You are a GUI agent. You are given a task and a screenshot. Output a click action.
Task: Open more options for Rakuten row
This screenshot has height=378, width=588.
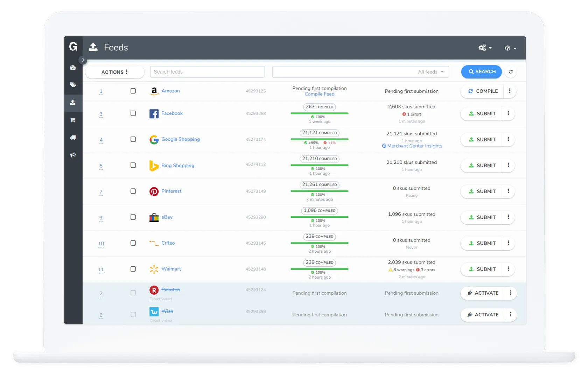pyautogui.click(x=510, y=293)
